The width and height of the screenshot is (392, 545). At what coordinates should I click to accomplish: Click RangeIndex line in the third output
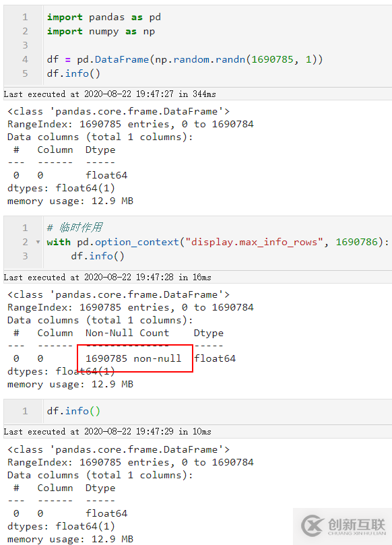click(130, 462)
